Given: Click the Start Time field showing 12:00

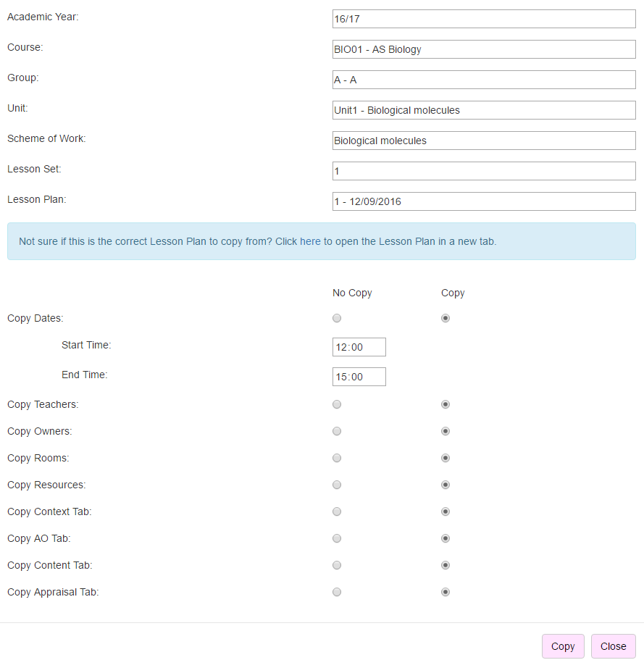Looking at the screenshot, I should tap(359, 347).
